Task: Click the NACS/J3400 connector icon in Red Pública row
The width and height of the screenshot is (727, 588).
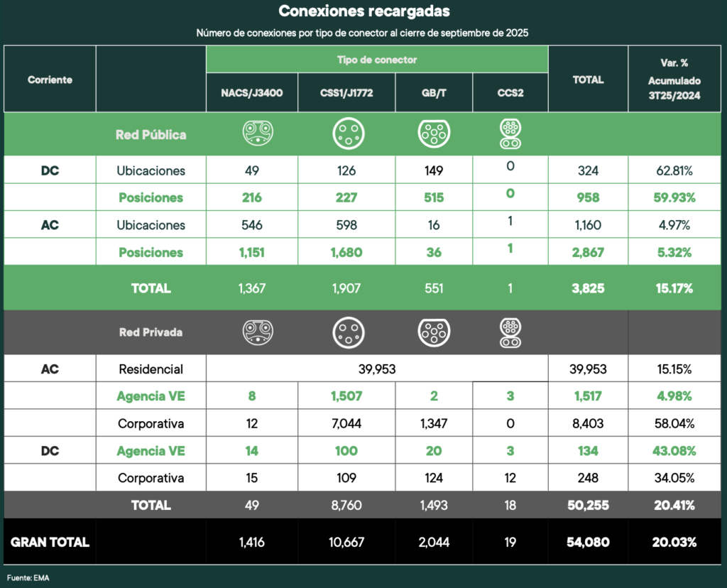Action: click(x=258, y=134)
